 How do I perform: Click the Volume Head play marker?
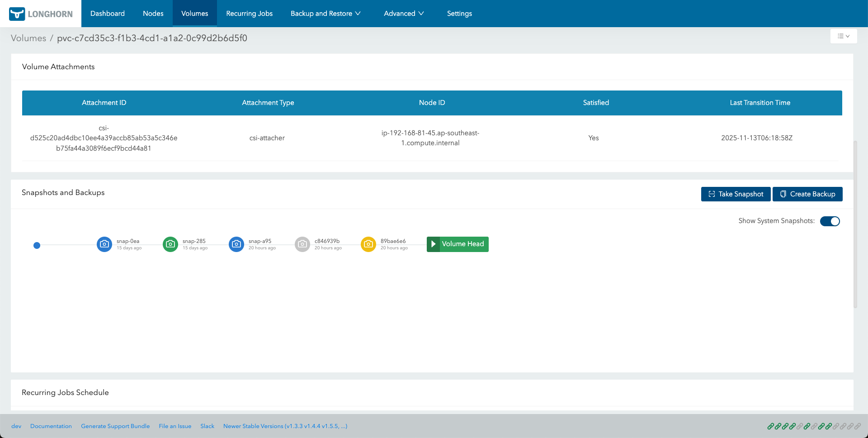[x=434, y=244]
